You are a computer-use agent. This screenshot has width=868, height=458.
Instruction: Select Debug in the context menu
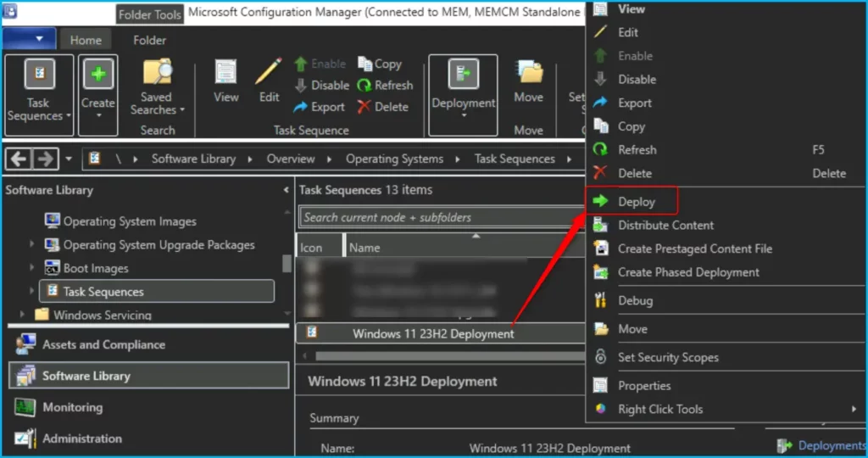(635, 301)
